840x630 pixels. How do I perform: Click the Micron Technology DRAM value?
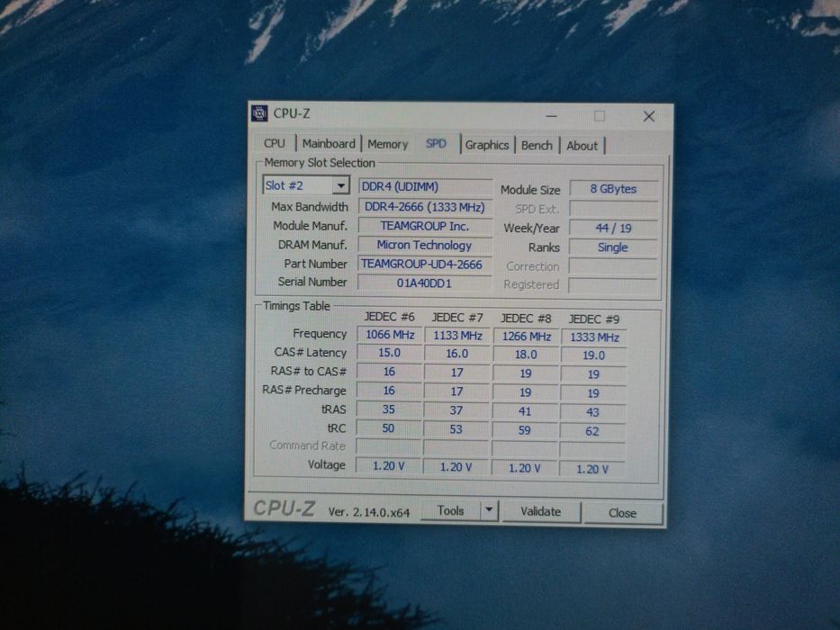(424, 246)
